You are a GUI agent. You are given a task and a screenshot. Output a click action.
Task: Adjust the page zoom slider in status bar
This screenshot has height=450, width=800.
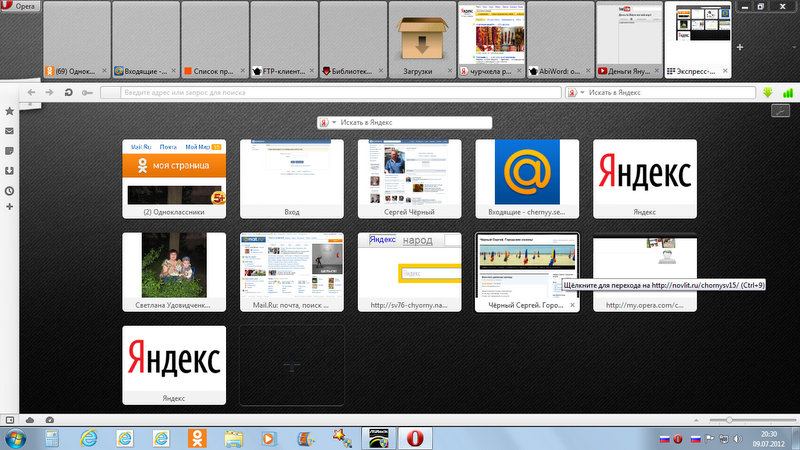(x=729, y=420)
